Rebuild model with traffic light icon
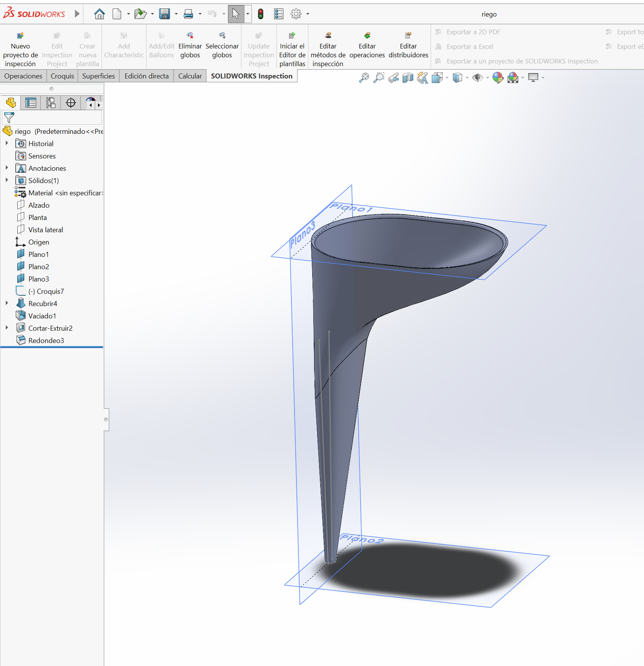644x666 pixels. tap(261, 14)
